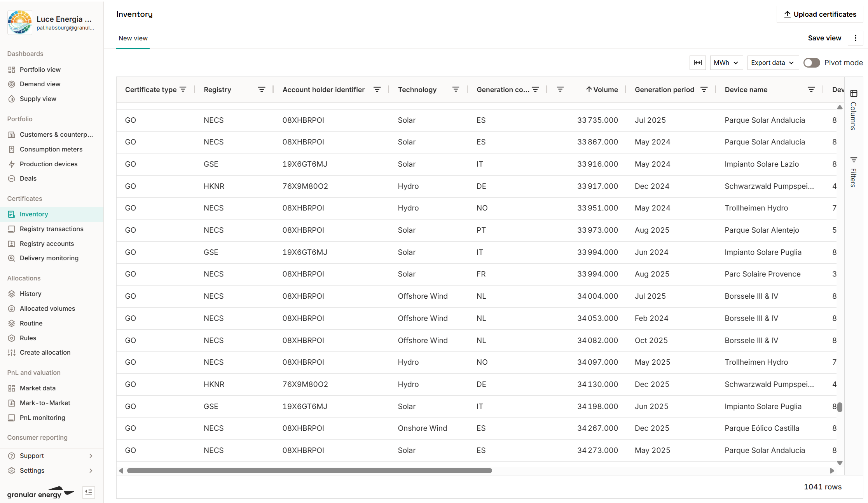Click the Upload certificates button
Image resolution: width=868 pixels, height=503 pixels.
coord(820,14)
